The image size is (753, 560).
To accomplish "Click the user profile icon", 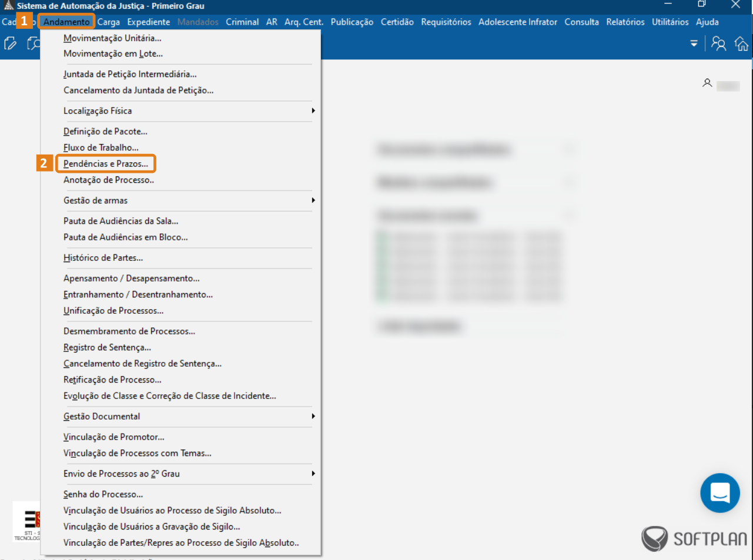I will coord(707,83).
